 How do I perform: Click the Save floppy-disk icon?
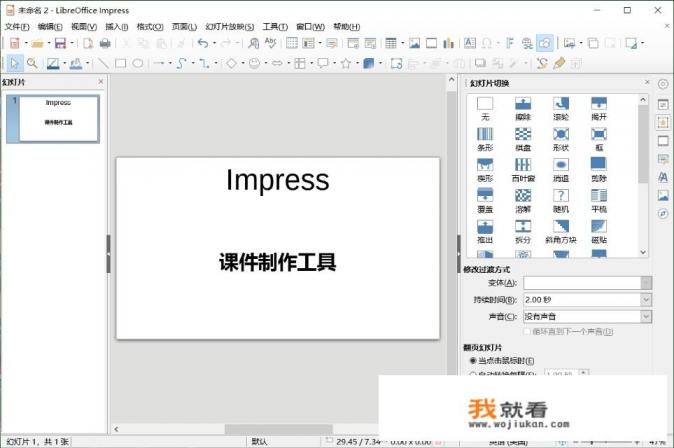tap(60, 43)
